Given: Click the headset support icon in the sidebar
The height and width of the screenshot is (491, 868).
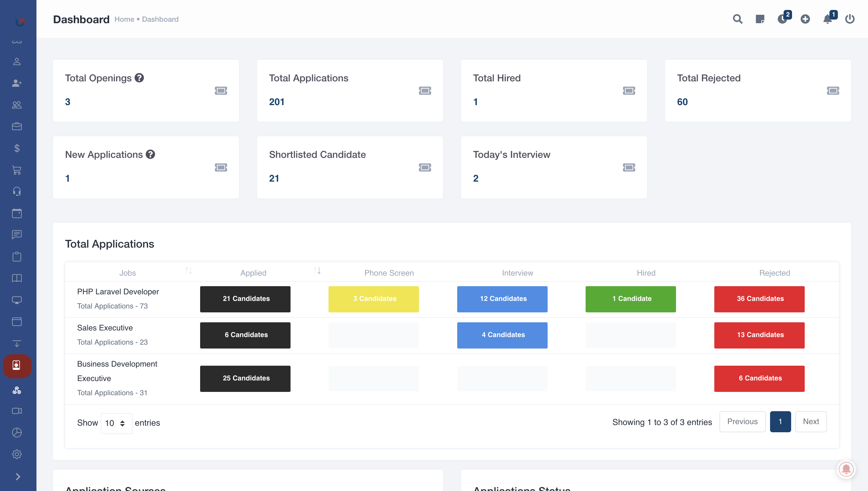Looking at the screenshot, I should pyautogui.click(x=17, y=192).
